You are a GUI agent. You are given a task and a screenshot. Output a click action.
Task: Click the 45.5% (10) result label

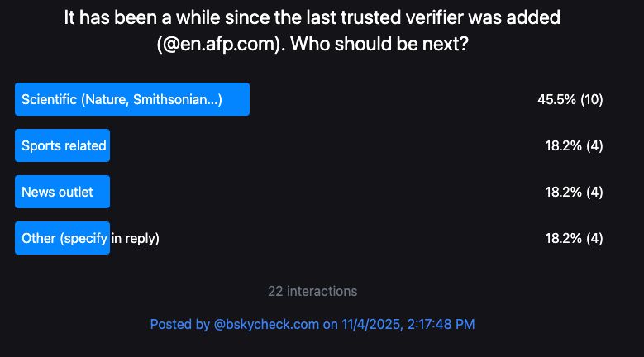pyautogui.click(x=570, y=99)
